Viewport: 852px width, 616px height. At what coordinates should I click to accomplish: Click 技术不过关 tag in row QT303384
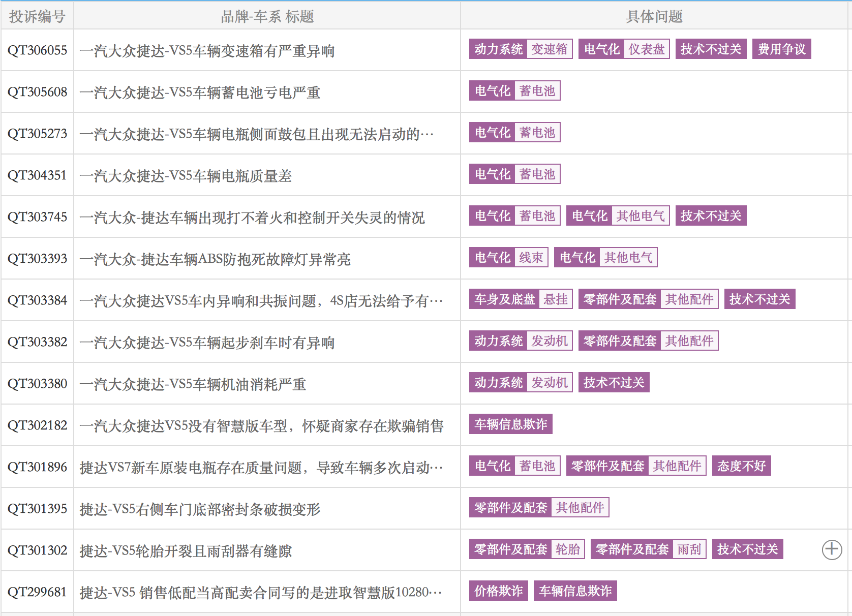[x=760, y=299]
